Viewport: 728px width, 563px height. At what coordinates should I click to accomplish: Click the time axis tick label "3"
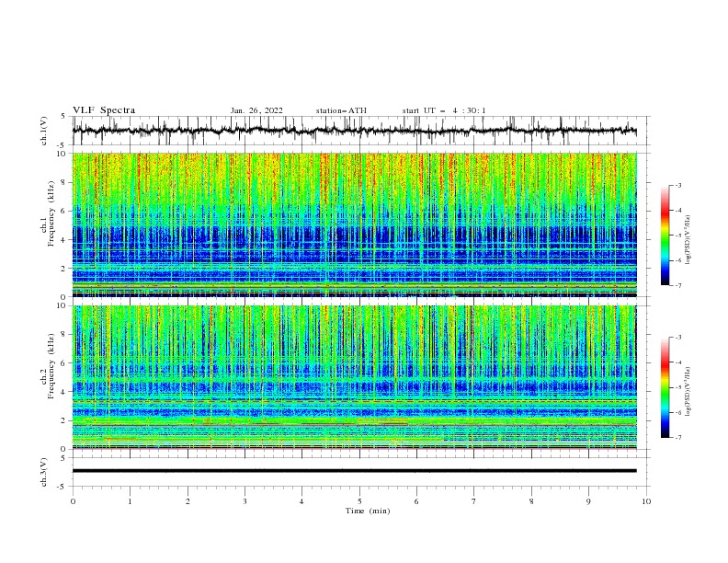point(245,501)
